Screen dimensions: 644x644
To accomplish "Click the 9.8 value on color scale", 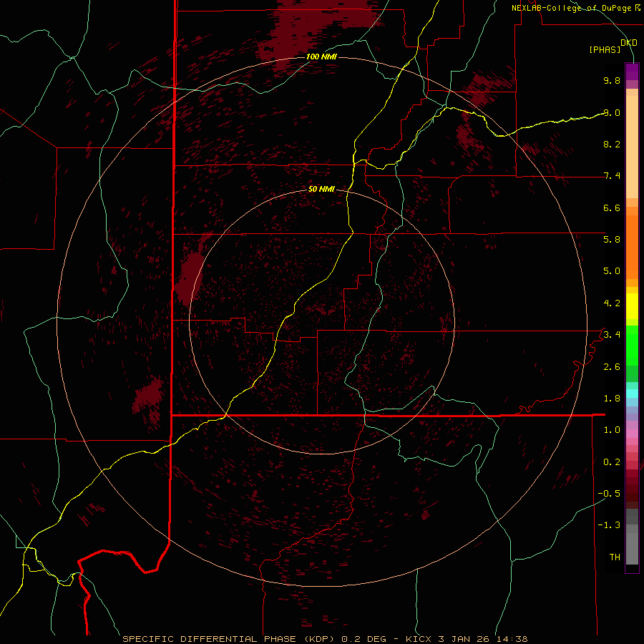I will tap(612, 80).
